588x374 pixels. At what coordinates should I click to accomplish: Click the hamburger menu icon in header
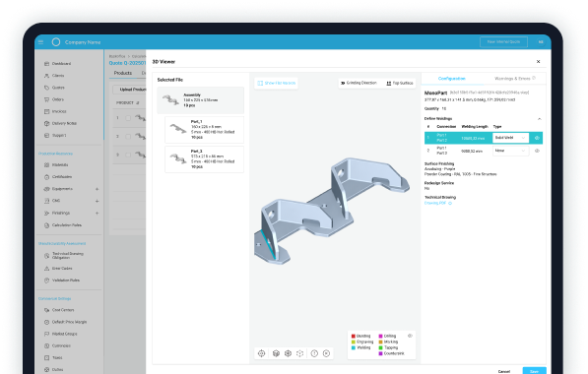click(41, 42)
